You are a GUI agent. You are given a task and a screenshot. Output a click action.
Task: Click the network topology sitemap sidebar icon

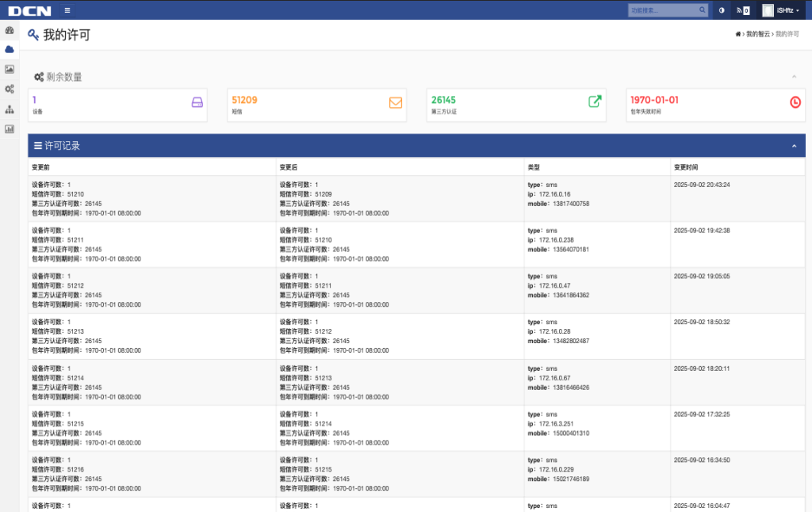[x=10, y=109]
